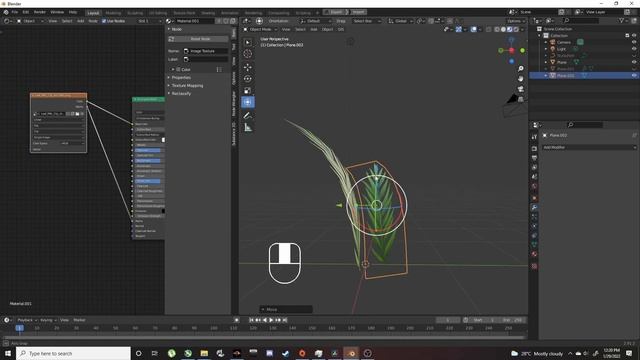Click the red X axis gizmo ball

click(x=511, y=50)
